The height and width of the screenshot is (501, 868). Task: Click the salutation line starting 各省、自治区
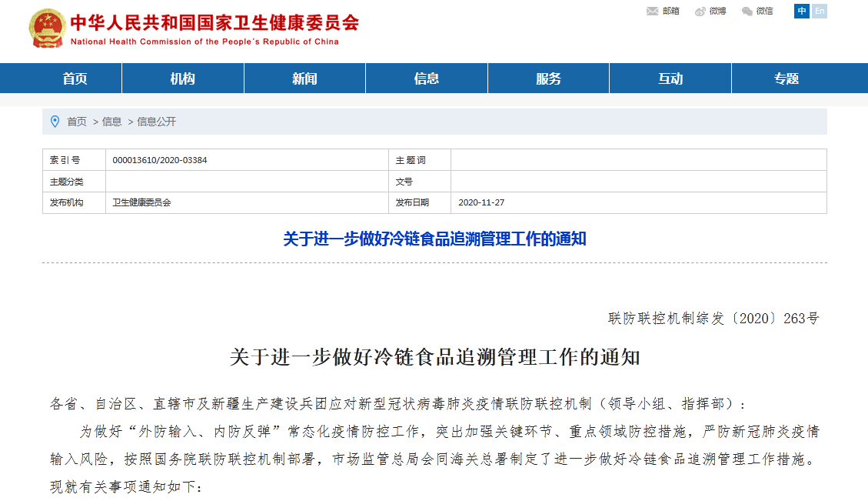(x=398, y=403)
